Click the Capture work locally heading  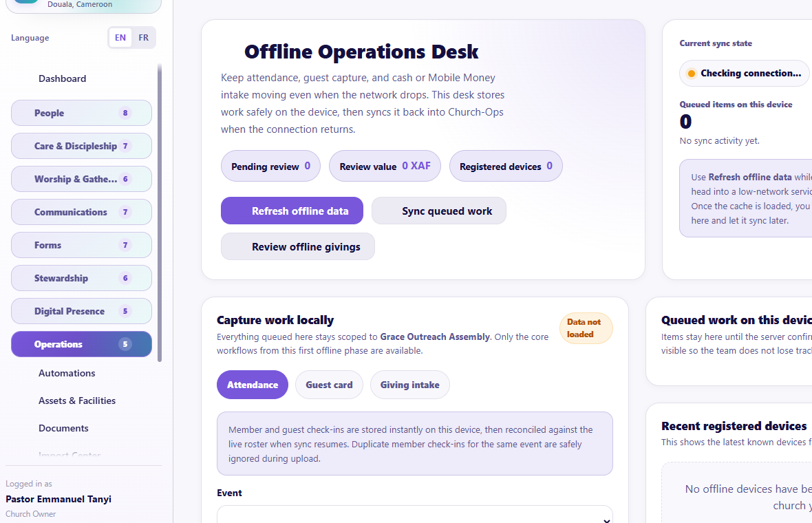tap(275, 320)
